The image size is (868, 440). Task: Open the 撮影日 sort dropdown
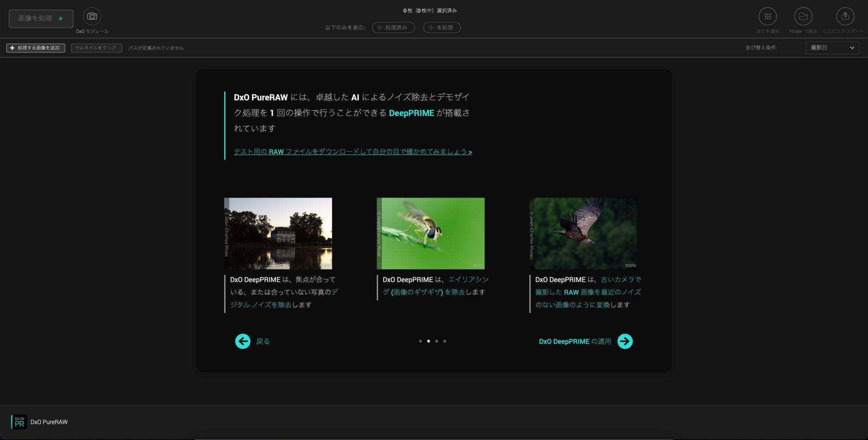coord(832,48)
